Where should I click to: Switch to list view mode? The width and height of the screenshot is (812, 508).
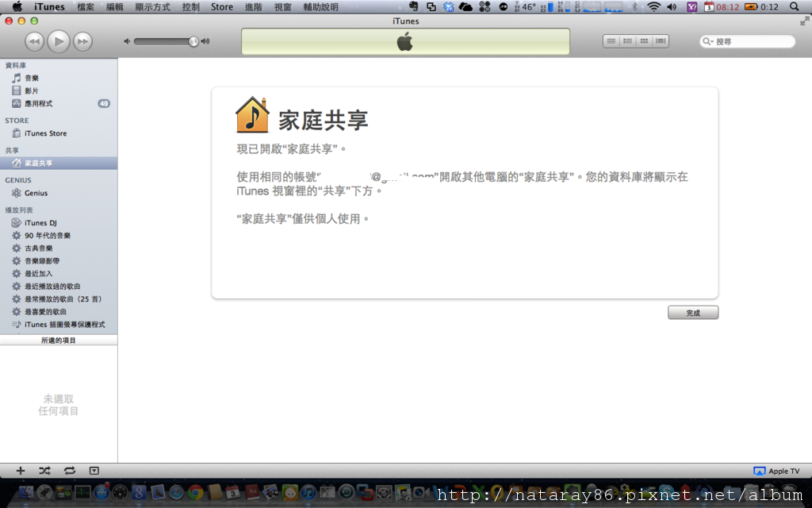click(x=611, y=41)
